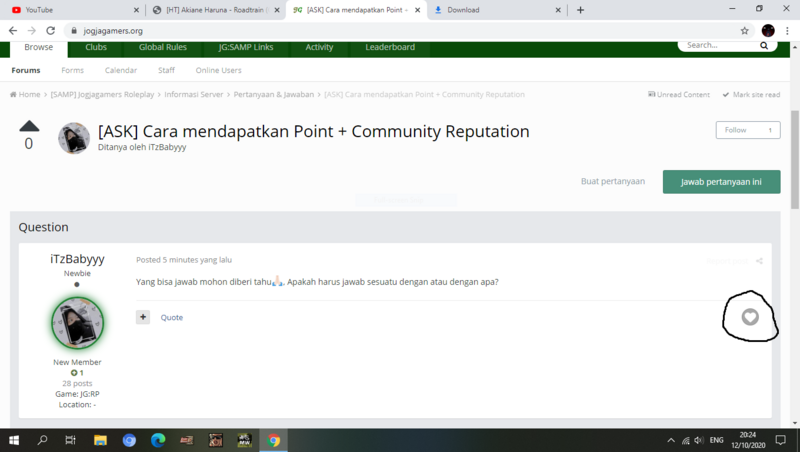The image size is (800, 452).
Task: Click the page vertical scrollbar
Action: tap(794, 159)
